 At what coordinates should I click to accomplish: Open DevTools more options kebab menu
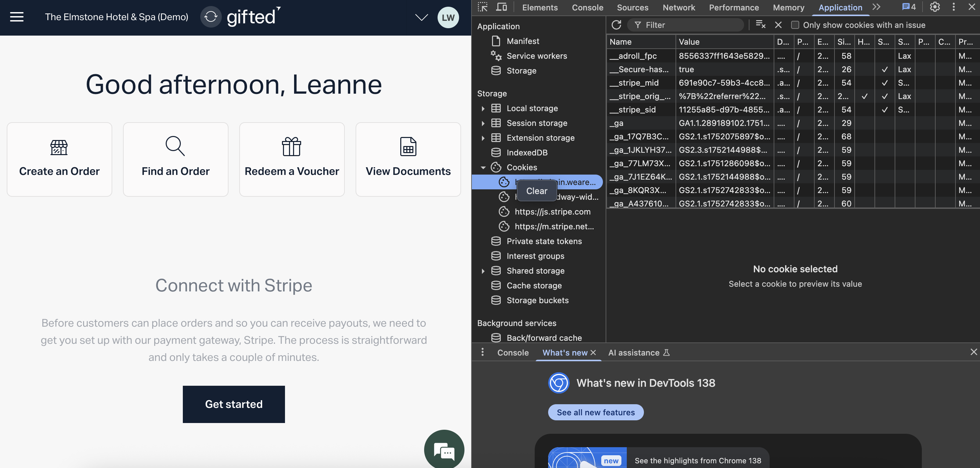coord(953,7)
